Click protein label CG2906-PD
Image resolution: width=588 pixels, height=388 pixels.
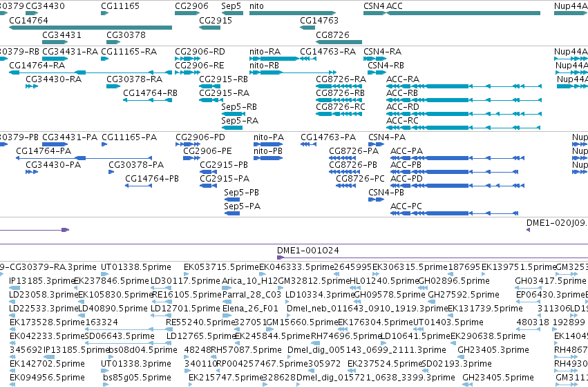point(200,137)
